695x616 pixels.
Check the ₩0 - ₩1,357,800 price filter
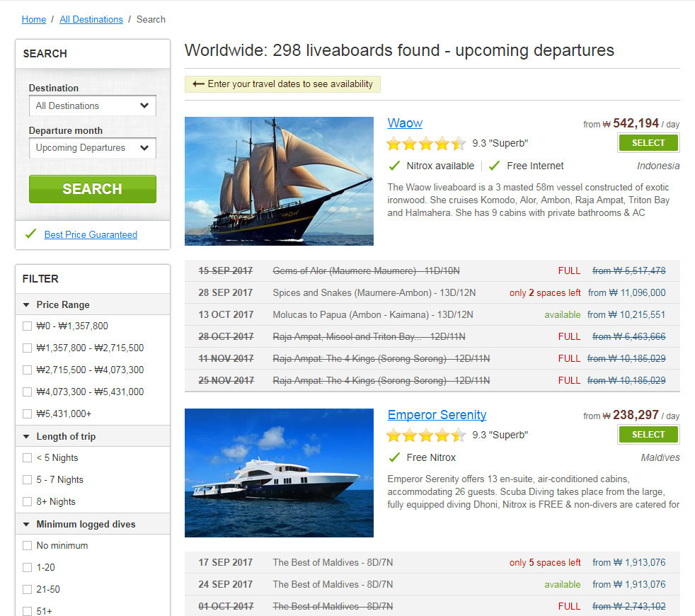[27, 326]
